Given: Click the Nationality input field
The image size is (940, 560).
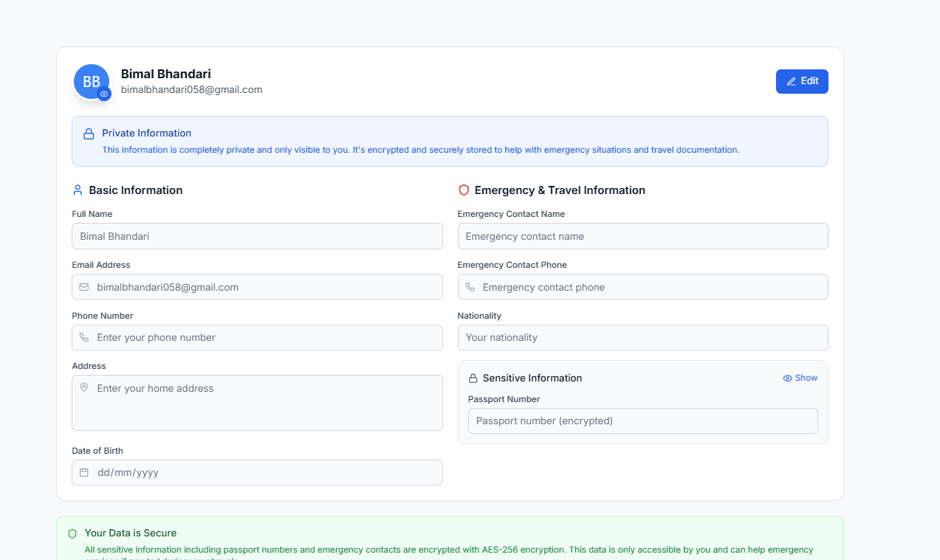Looking at the screenshot, I should click(x=642, y=337).
